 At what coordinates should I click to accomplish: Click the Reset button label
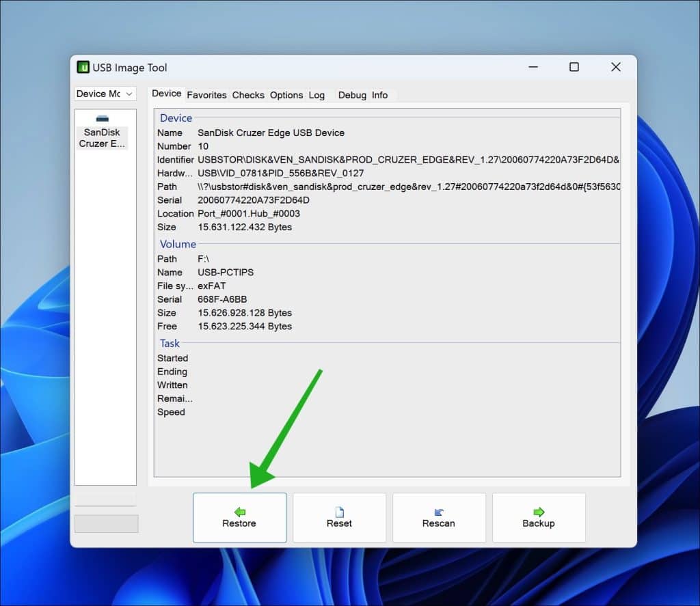pyautogui.click(x=339, y=523)
